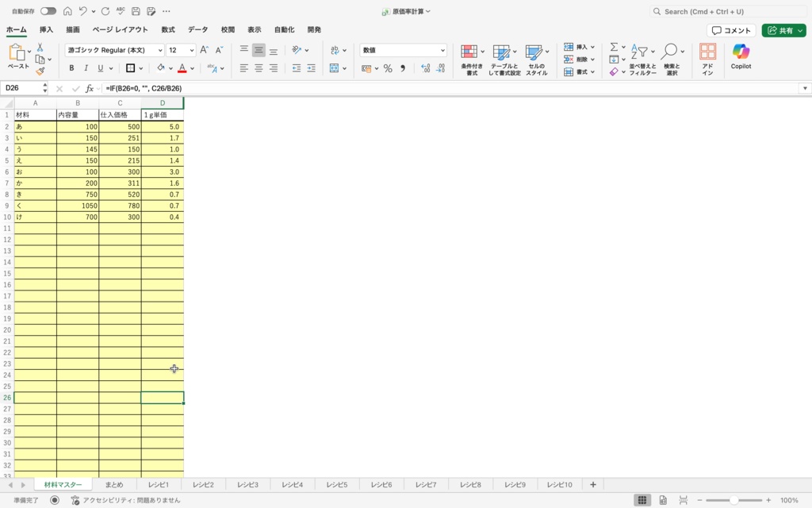Click the Increase Decimal icon

(425, 68)
